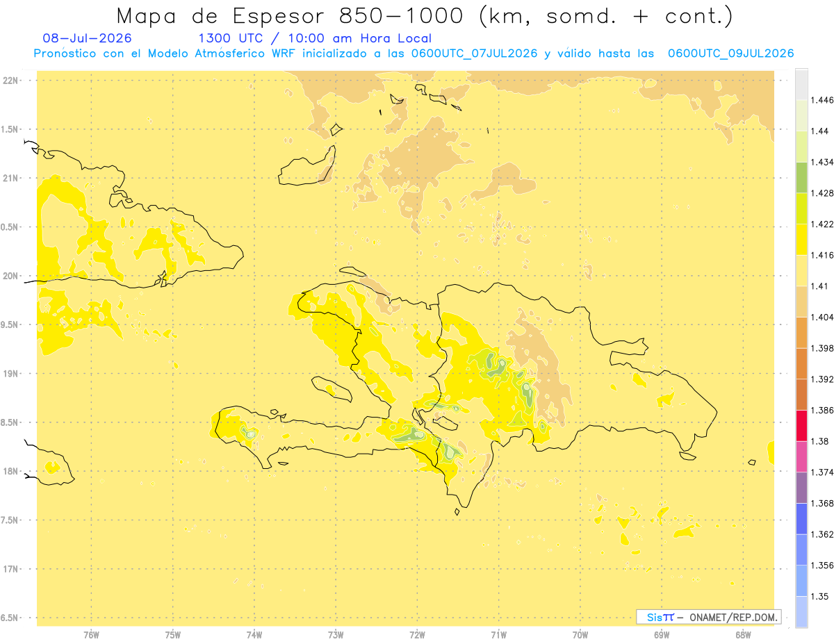The height and width of the screenshot is (644, 834).
Task: Click the latitude label '18N'
Action: [10, 471]
